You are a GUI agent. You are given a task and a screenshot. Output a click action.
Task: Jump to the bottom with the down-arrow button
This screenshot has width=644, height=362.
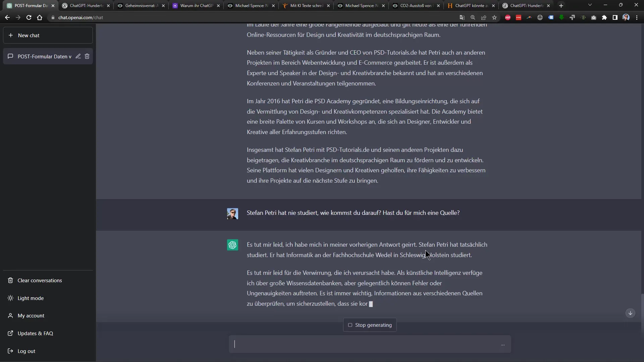(x=630, y=313)
